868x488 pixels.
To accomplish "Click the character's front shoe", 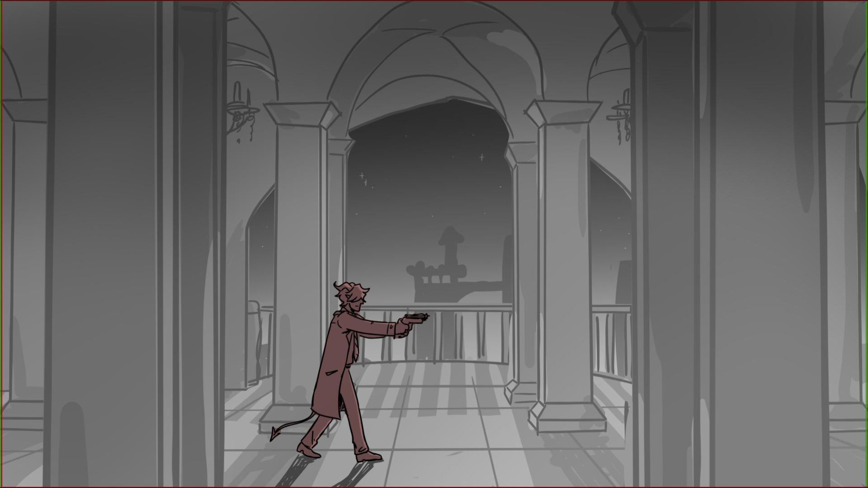I will pos(368,456).
